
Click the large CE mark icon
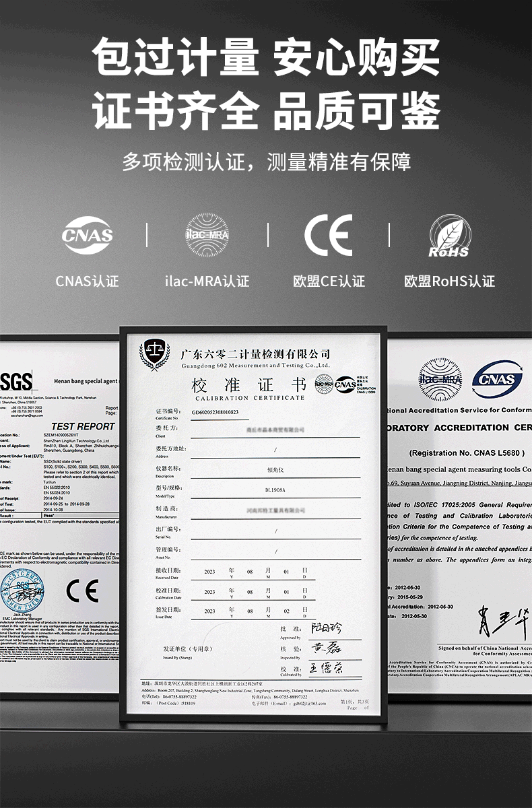pos(328,235)
